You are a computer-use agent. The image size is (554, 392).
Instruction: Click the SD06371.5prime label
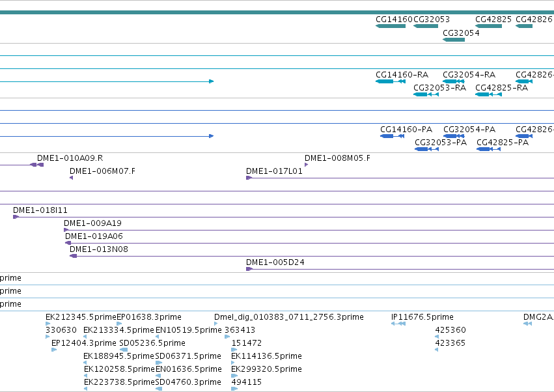coord(188,356)
